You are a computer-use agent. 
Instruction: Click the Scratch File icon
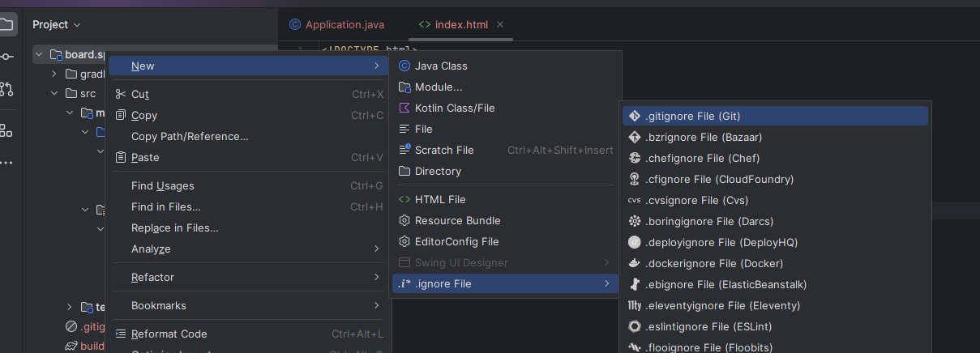point(404,150)
